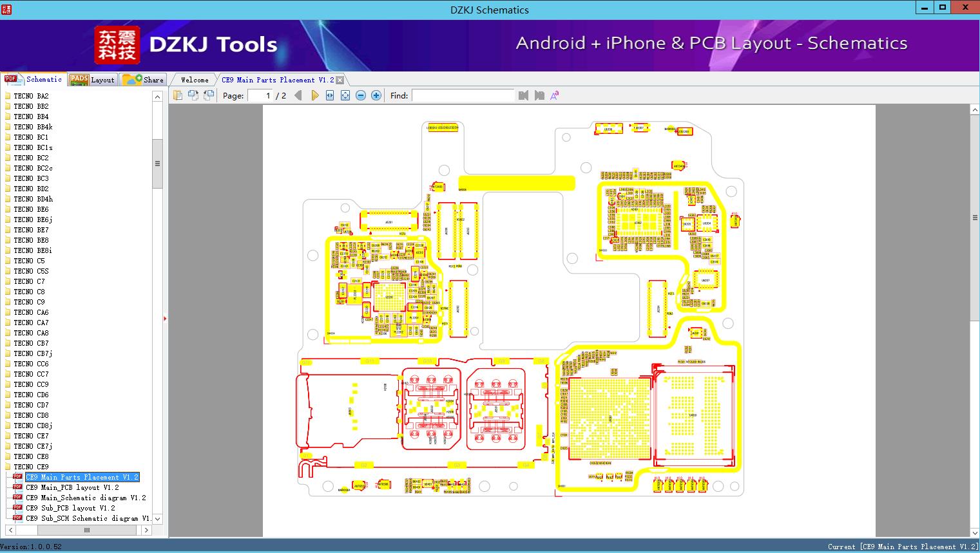Screen dimensions: 980x553
Task: Close the CE9 Main Parts Placement tab
Action: 340,80
